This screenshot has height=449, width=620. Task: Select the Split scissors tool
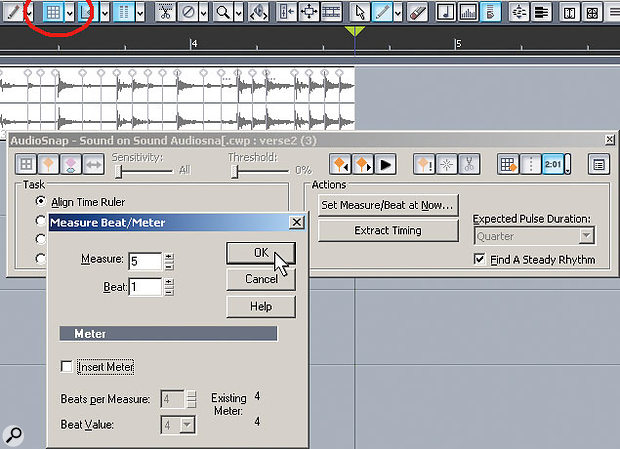(165, 12)
